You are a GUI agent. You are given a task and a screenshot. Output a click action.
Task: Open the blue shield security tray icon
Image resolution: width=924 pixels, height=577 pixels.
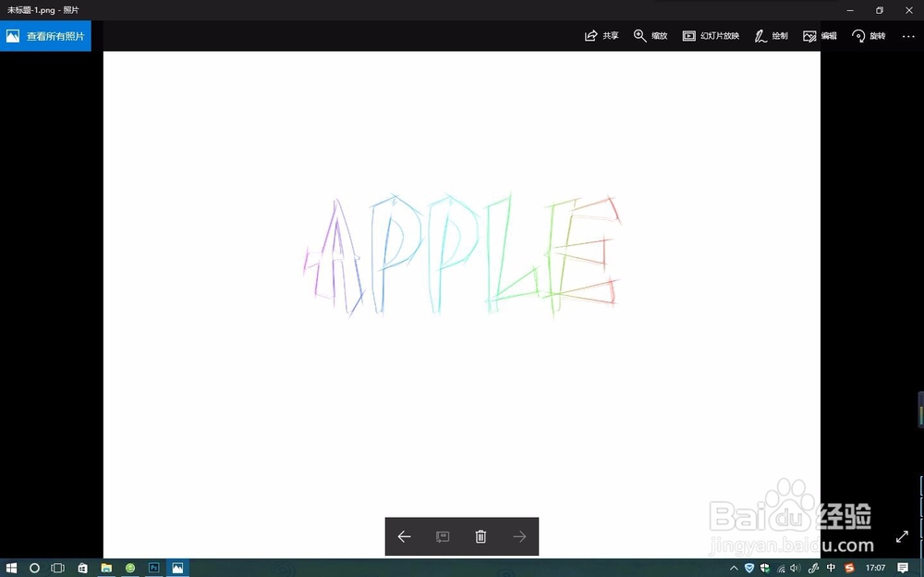(x=749, y=568)
